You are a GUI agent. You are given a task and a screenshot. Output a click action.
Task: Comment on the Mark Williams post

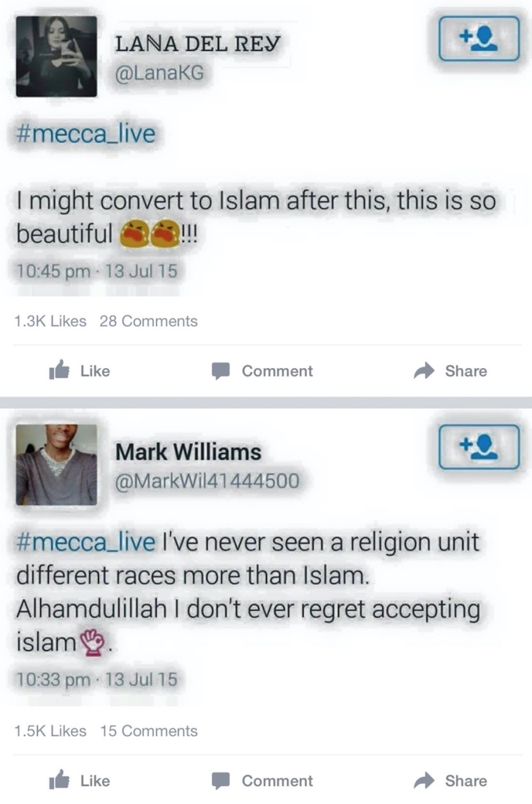pos(262,780)
